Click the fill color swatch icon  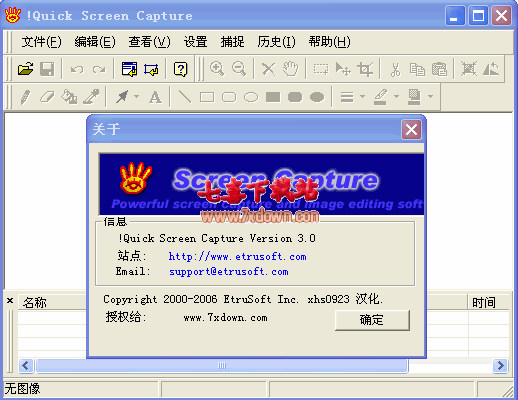click(x=414, y=97)
